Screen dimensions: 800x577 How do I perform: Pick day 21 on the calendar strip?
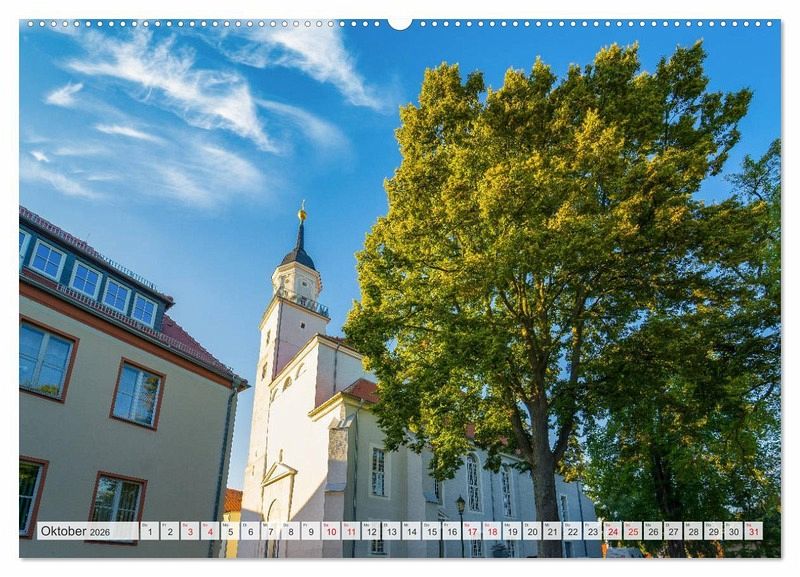point(552,531)
